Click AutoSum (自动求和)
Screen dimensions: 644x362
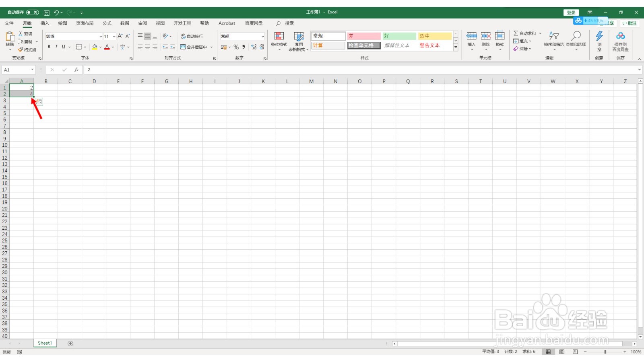[x=525, y=33]
